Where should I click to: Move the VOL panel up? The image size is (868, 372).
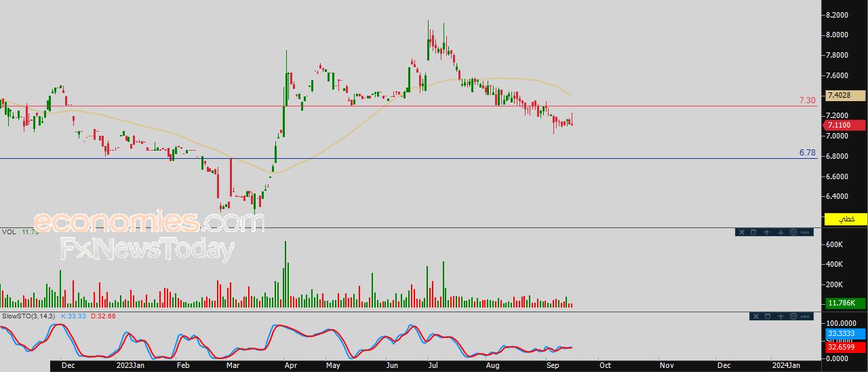click(767, 232)
